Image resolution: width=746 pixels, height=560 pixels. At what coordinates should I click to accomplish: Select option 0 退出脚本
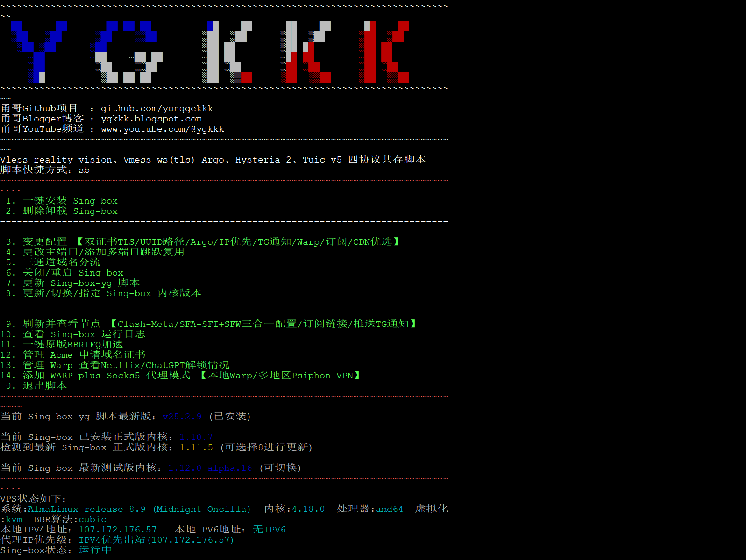(44, 386)
